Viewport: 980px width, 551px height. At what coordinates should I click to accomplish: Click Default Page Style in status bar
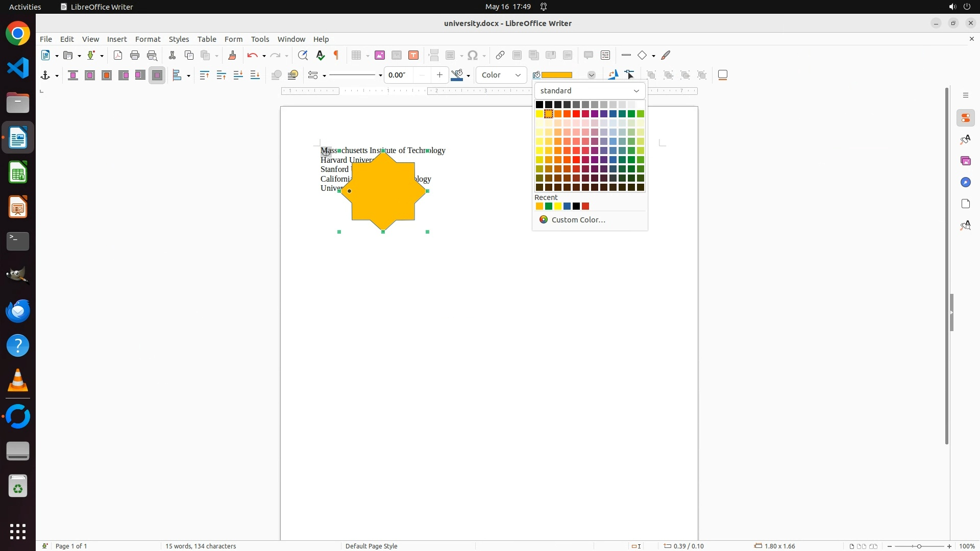tap(371, 546)
